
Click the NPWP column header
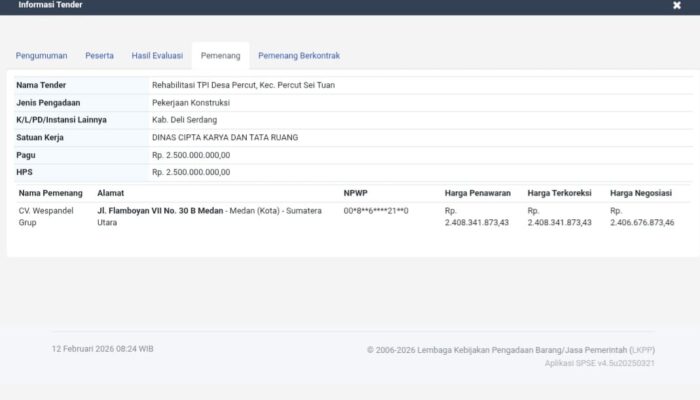356,192
